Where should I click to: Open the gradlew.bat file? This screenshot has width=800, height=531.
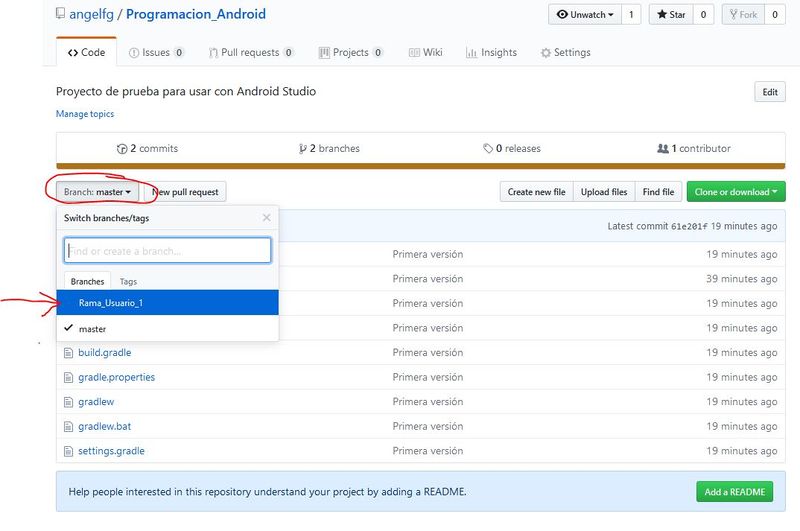(105, 426)
